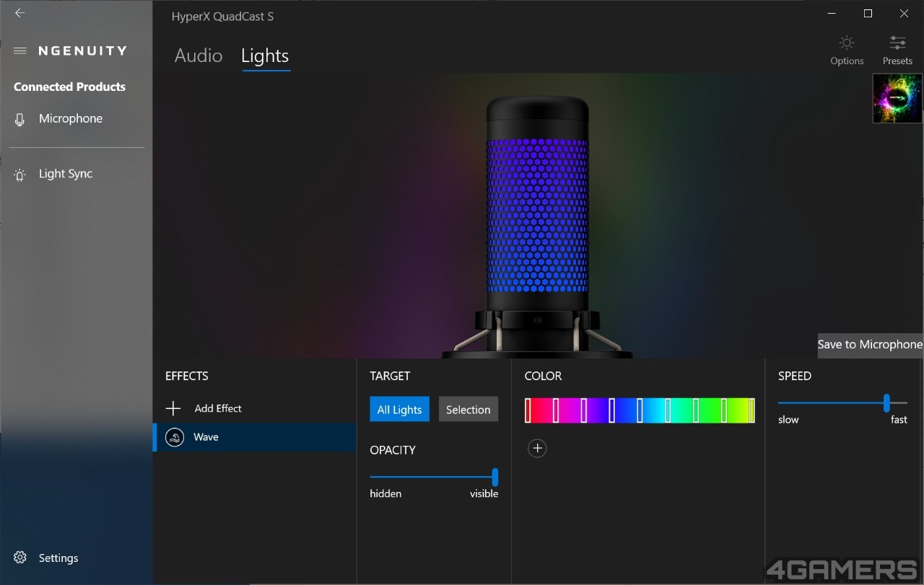Viewport: 924px width, 585px height.
Task: Open the NGENUITY hamburger menu
Action: (20, 50)
